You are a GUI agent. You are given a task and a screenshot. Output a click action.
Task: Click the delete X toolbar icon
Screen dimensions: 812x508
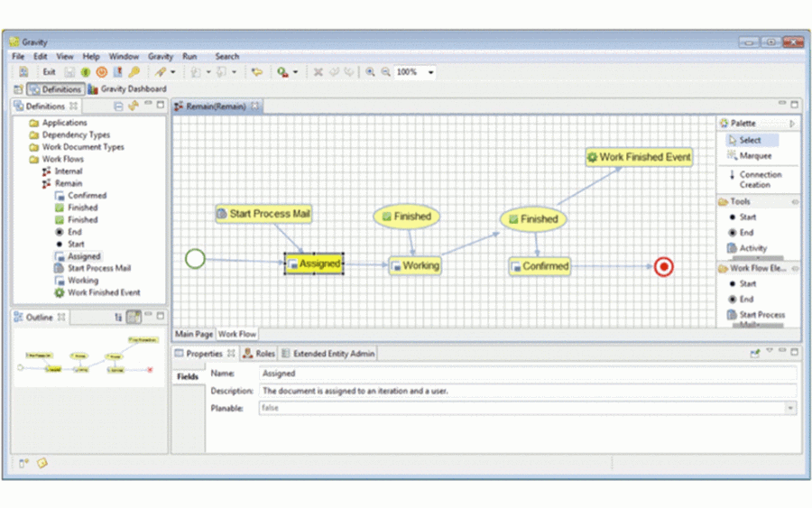(318, 72)
